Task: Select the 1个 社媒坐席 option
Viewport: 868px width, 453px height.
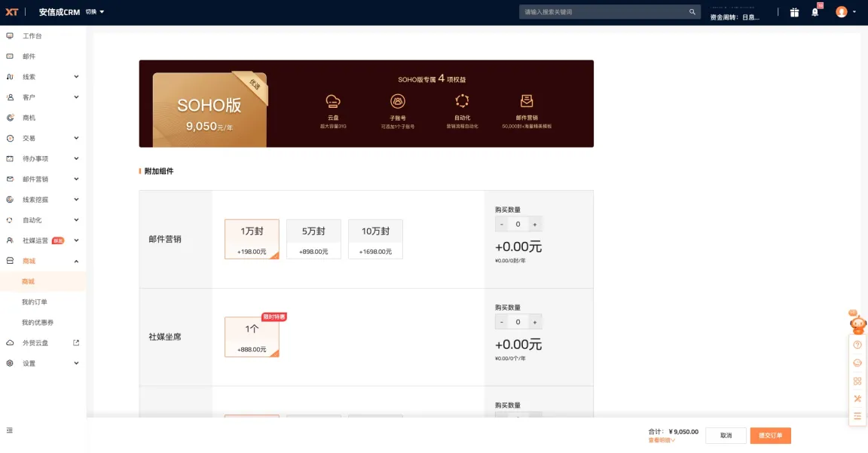Action: tap(252, 337)
